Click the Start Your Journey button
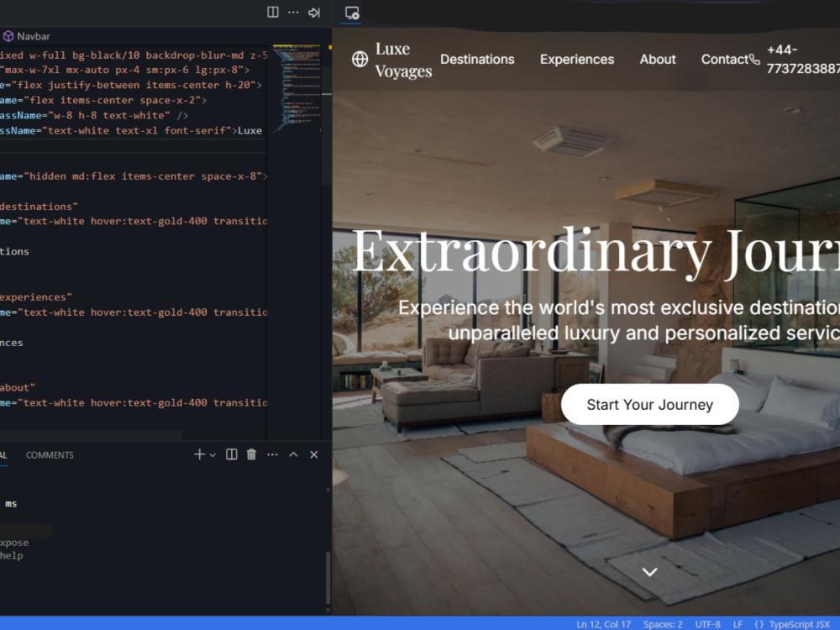Screen dimensions: 840x630 pos(650,405)
